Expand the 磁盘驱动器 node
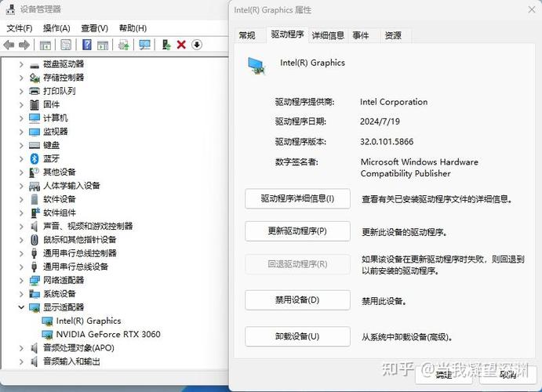Screen dimensions: 542x392 [21, 64]
